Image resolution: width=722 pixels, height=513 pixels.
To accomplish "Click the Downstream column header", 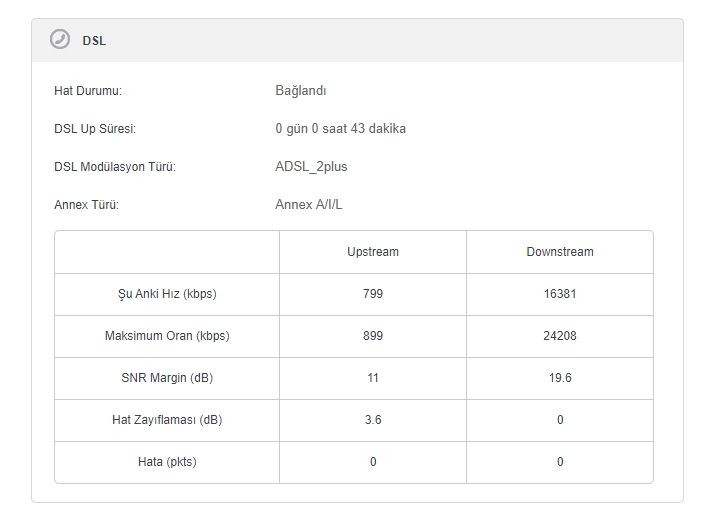I will 560,252.
